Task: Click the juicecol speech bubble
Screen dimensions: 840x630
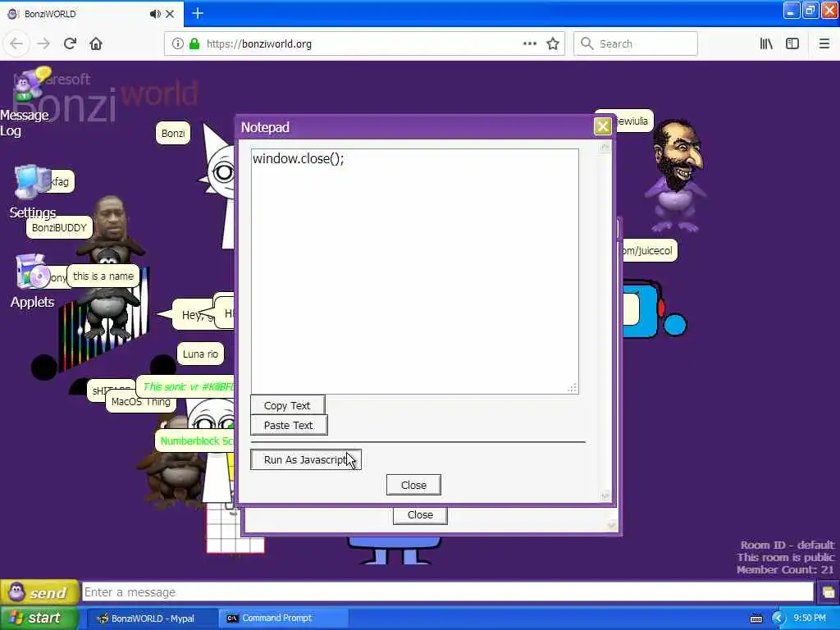Action: pos(648,251)
